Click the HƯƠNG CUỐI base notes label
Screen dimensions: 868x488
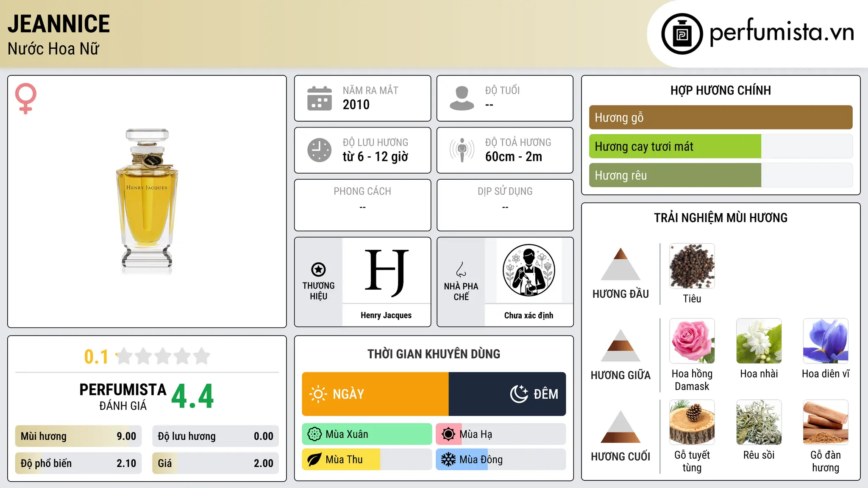(620, 457)
